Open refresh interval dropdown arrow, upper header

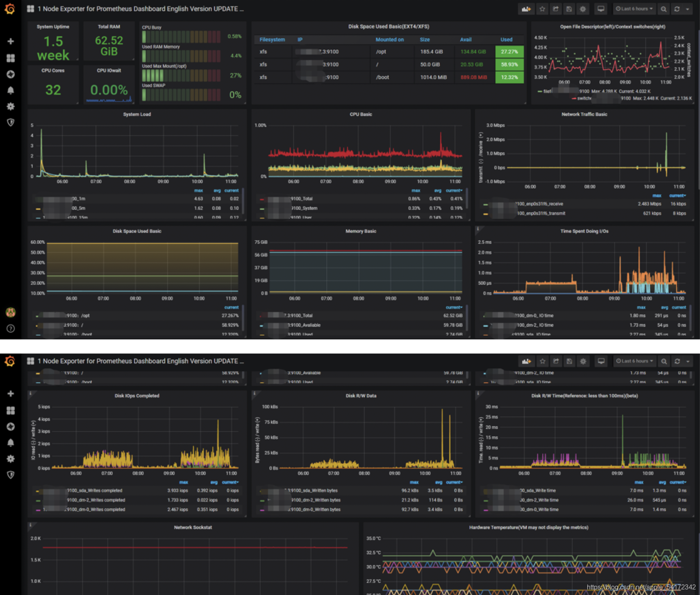pos(688,9)
